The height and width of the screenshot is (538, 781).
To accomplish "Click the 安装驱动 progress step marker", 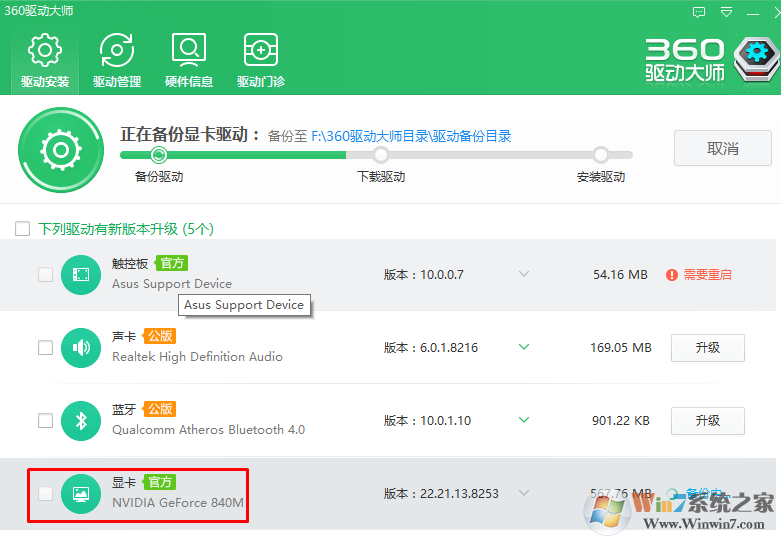I will coord(601,155).
